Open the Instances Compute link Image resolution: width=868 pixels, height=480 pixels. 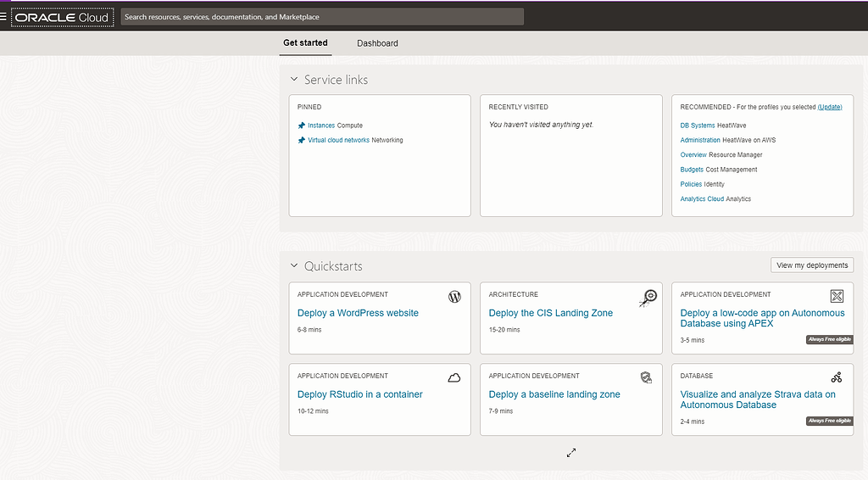[321, 126]
